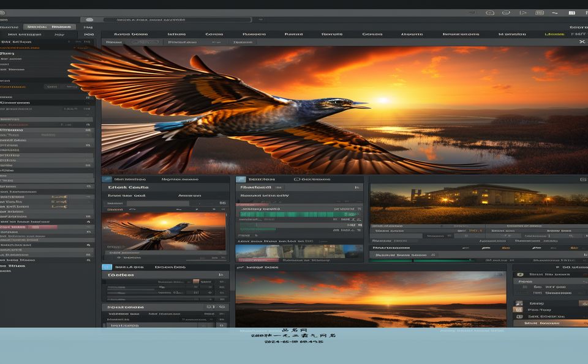The width and height of the screenshot is (588, 364).
Task: Click the crossed-arrows shuffle icon above main bird image
Action: 582,42
